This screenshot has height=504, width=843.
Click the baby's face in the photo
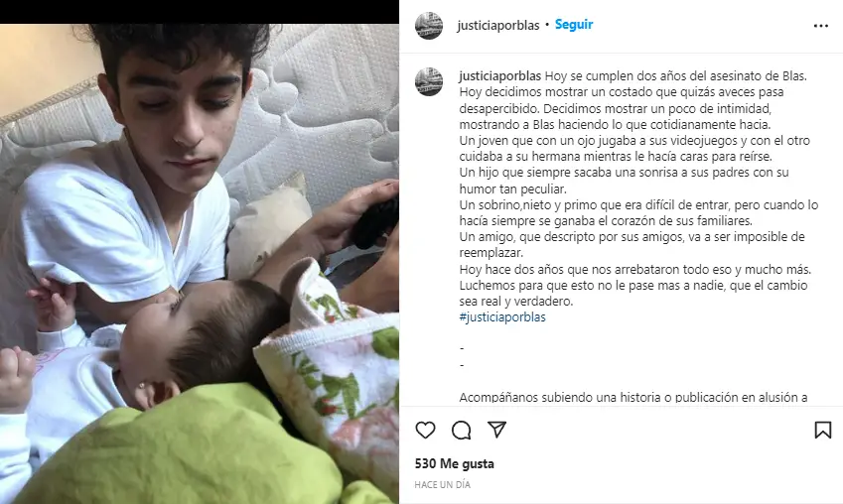point(153,346)
